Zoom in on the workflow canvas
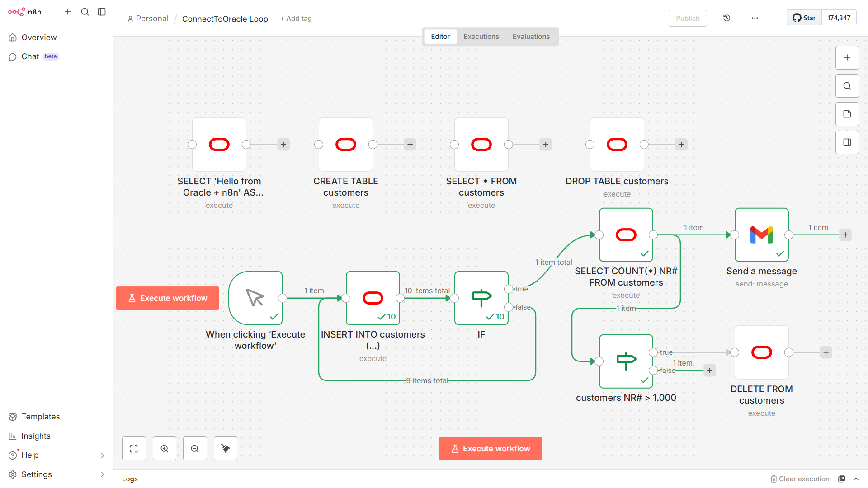 point(165,449)
